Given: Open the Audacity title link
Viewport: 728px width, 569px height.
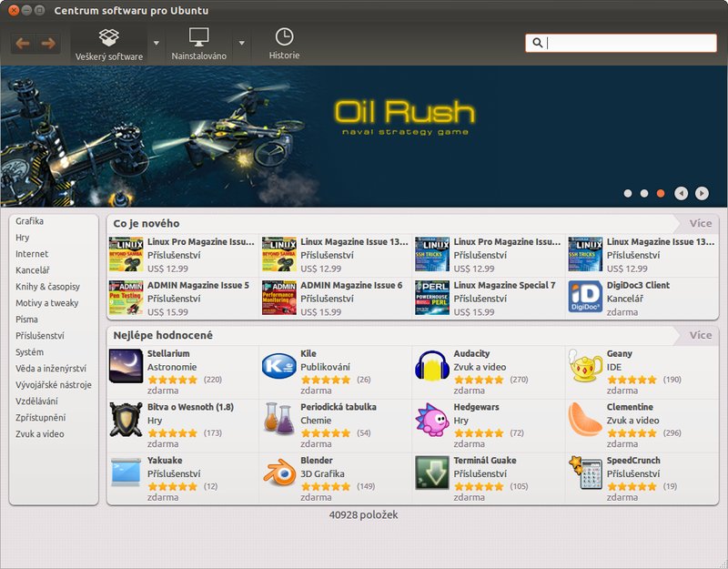Looking at the screenshot, I should (471, 353).
